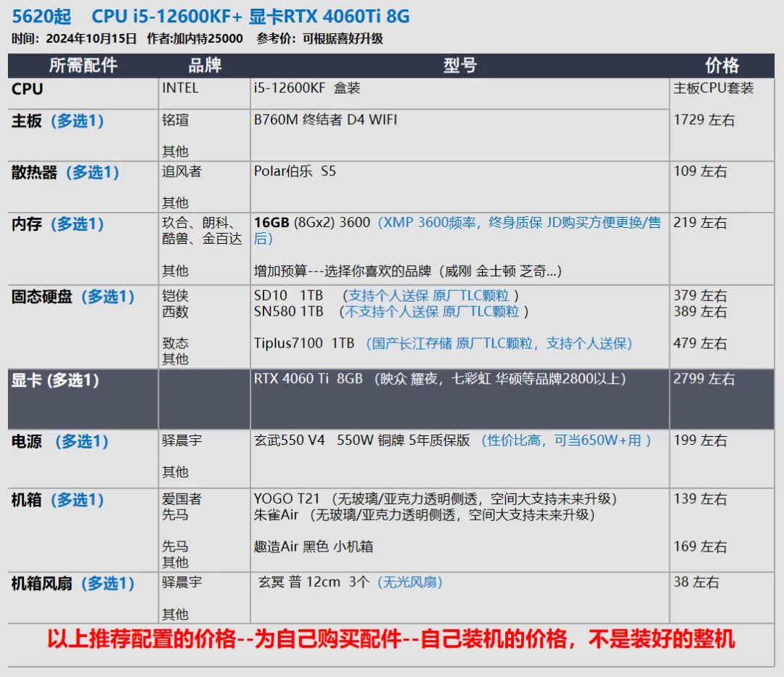Click the date '2024年10月15日'
The width and height of the screenshot is (784, 677).
[x=91, y=38]
